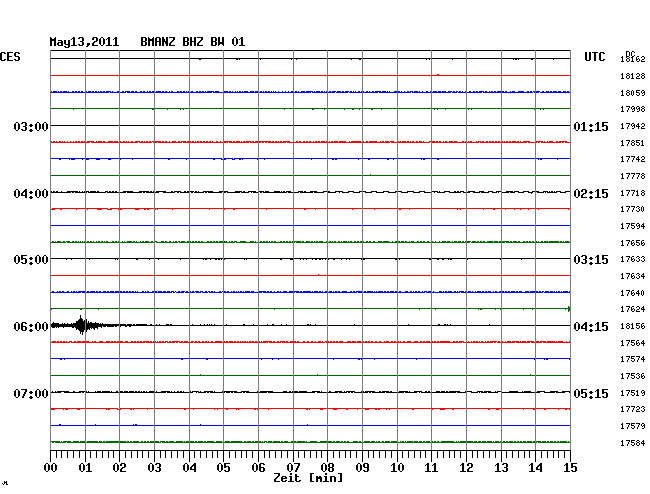Click the '11' minute axis label

(431, 468)
